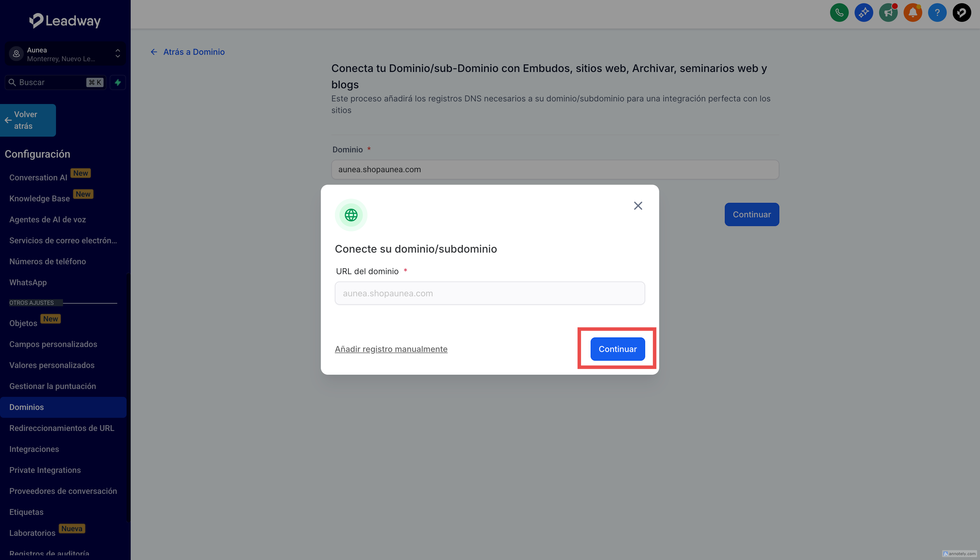Open Conversation AI settings
This screenshot has width=980, height=560.
(x=38, y=178)
